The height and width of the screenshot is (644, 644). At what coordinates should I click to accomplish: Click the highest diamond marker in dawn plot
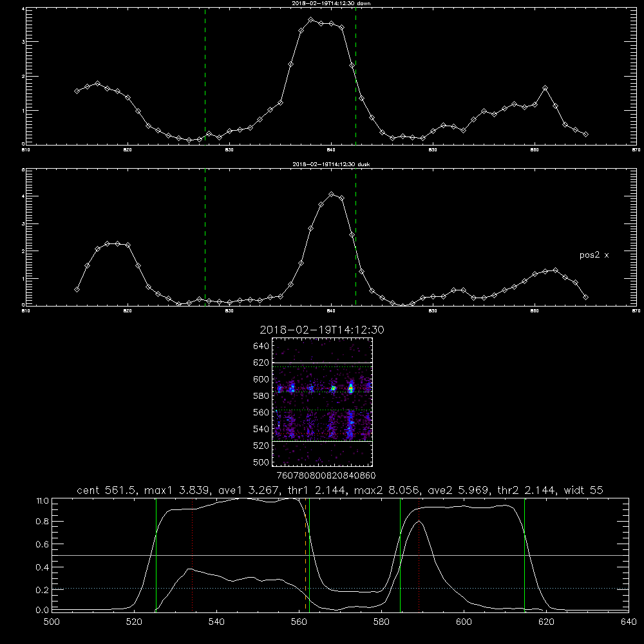(311, 20)
